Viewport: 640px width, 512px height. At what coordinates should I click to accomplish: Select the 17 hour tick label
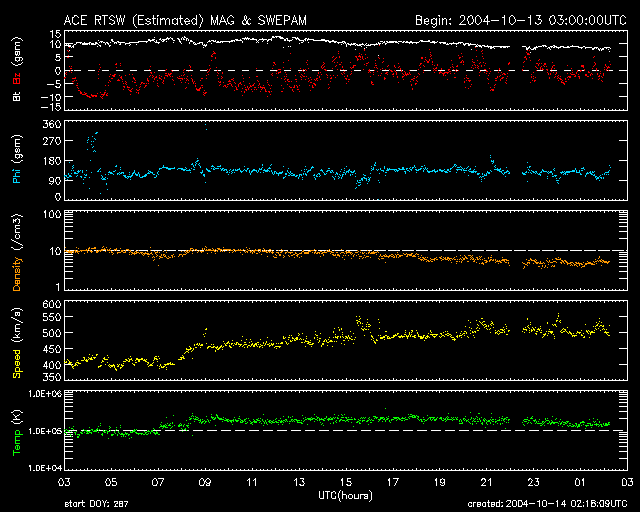[x=392, y=483]
